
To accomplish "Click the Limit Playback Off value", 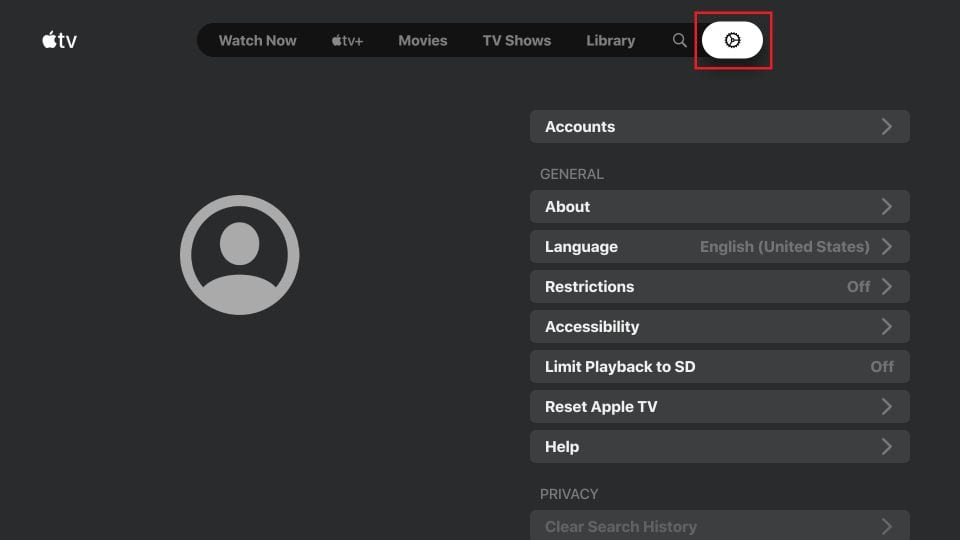I will click(882, 367).
